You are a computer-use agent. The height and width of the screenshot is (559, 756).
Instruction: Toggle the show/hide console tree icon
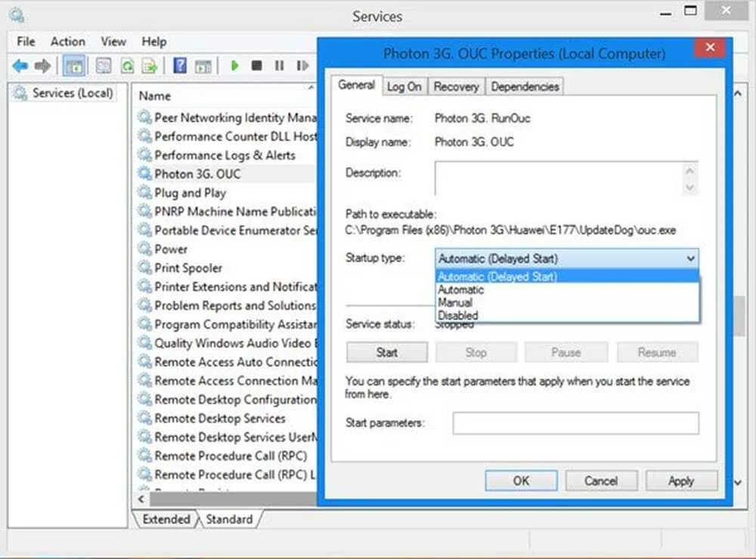tap(74, 66)
